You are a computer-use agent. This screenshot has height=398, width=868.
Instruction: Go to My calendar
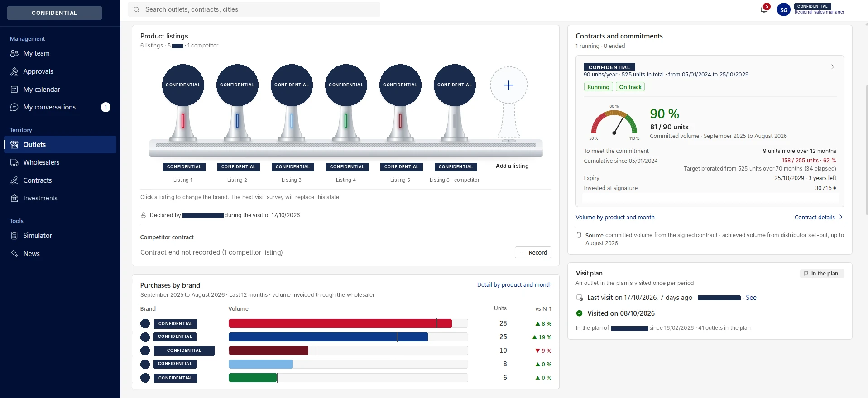click(x=60, y=90)
